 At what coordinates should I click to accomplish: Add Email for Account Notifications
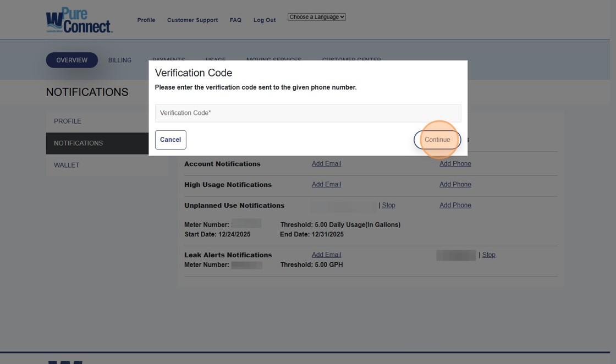tap(326, 163)
